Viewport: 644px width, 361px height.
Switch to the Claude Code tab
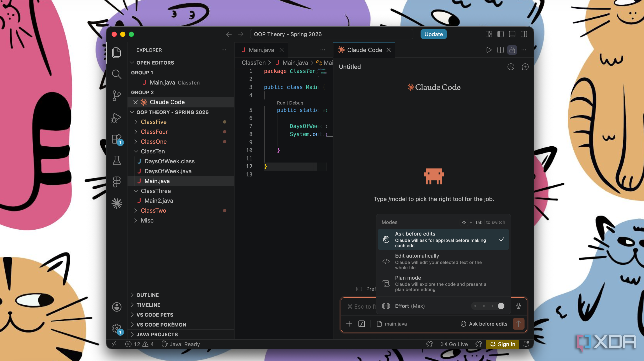tap(364, 50)
